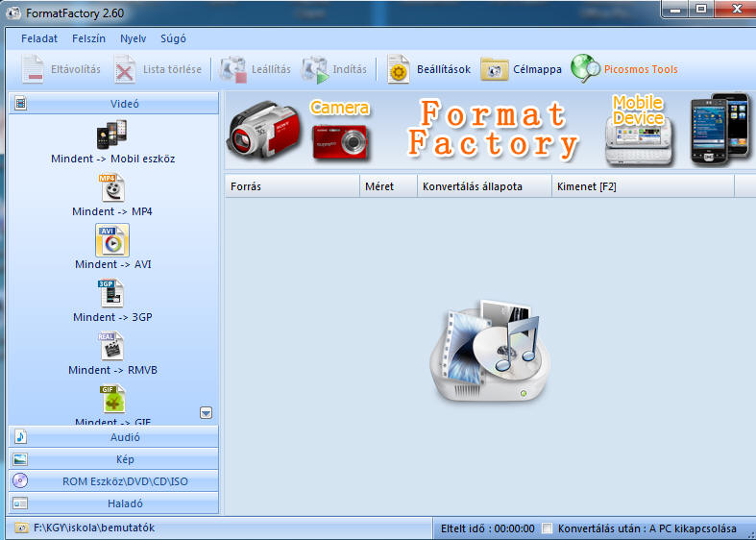
Task: Click the Kép picture icon
Action: [20, 459]
